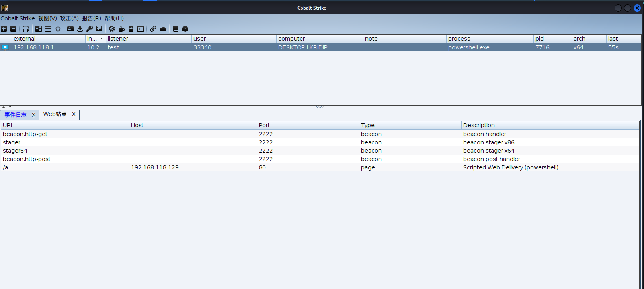Switch to the session table view icon
The image size is (644, 289).
click(x=48, y=29)
